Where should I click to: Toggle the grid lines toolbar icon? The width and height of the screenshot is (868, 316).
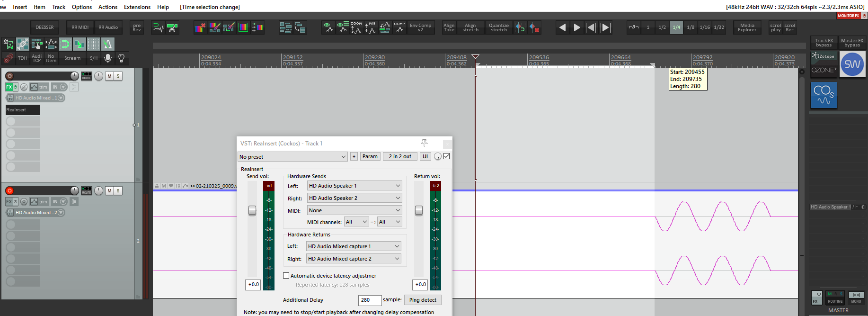[x=94, y=44]
